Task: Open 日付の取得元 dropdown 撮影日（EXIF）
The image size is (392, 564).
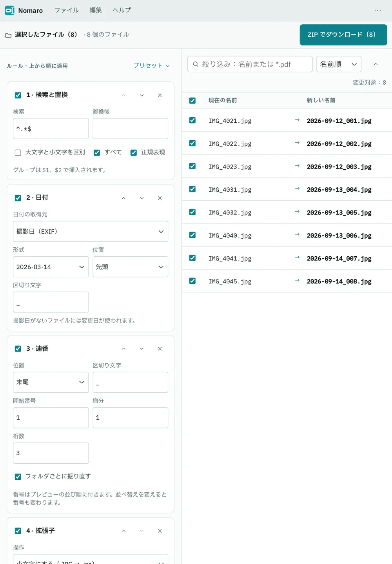Action: 91,232
